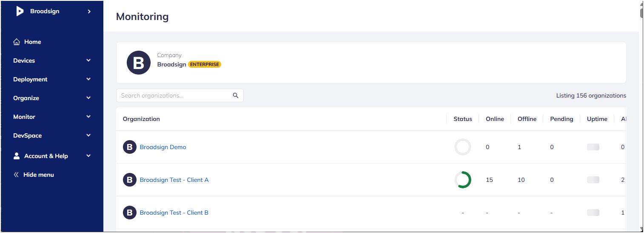
Task: Click the Broadsign Test - Client B avatar
Action: [x=130, y=213]
